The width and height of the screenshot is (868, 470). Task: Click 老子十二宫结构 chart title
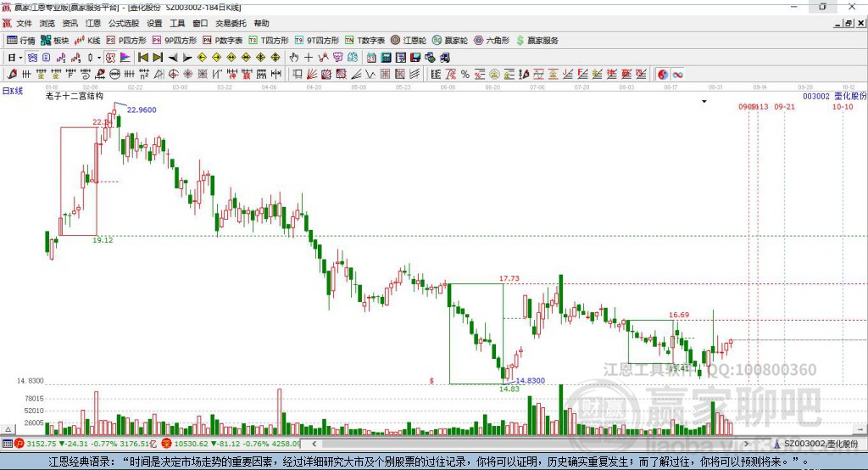pos(75,96)
